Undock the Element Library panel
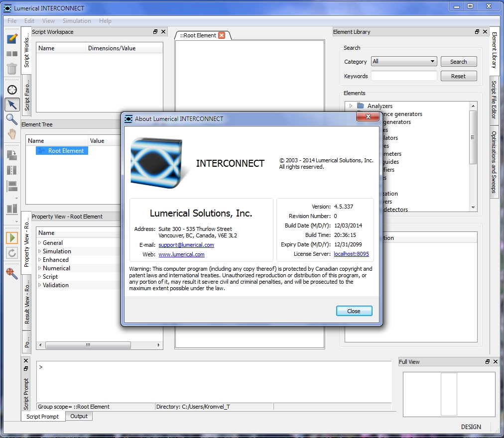Image resolution: width=504 pixels, height=438 pixels. click(477, 31)
